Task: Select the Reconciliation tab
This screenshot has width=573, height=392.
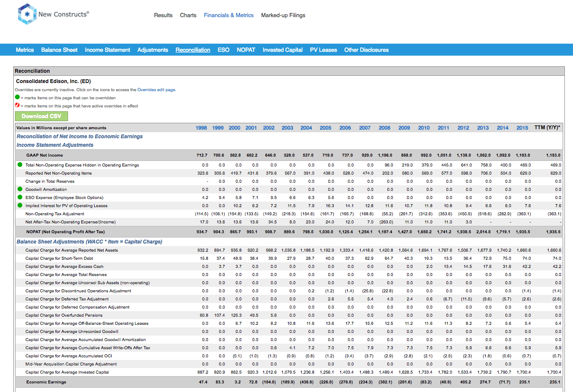Action: pyautogui.click(x=193, y=50)
